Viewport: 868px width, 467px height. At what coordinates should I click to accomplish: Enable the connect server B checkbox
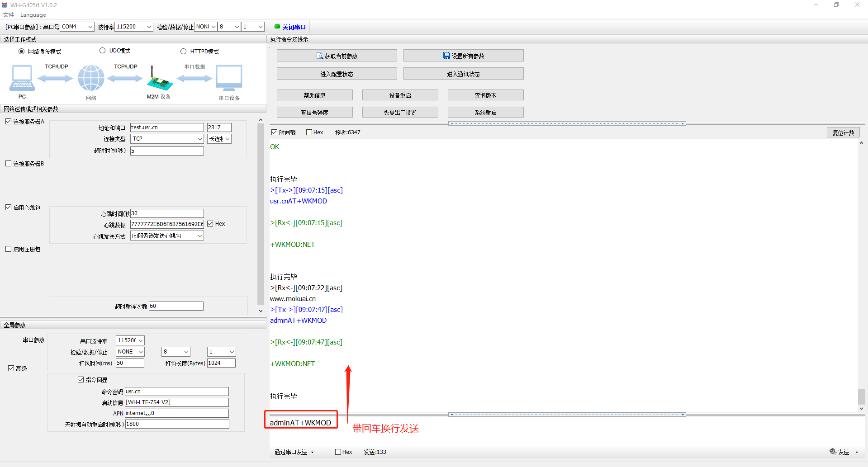[x=9, y=164]
